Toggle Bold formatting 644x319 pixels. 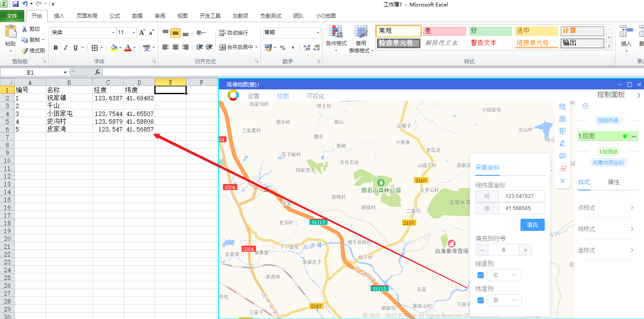pos(55,48)
